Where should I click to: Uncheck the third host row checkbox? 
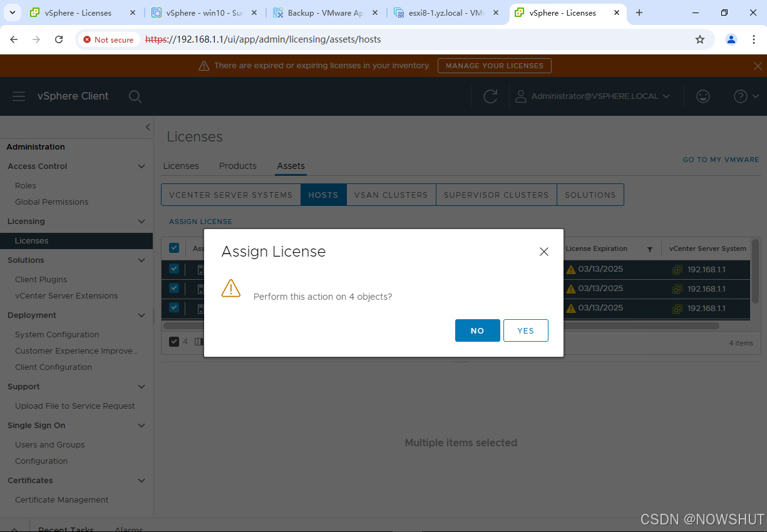pos(174,307)
